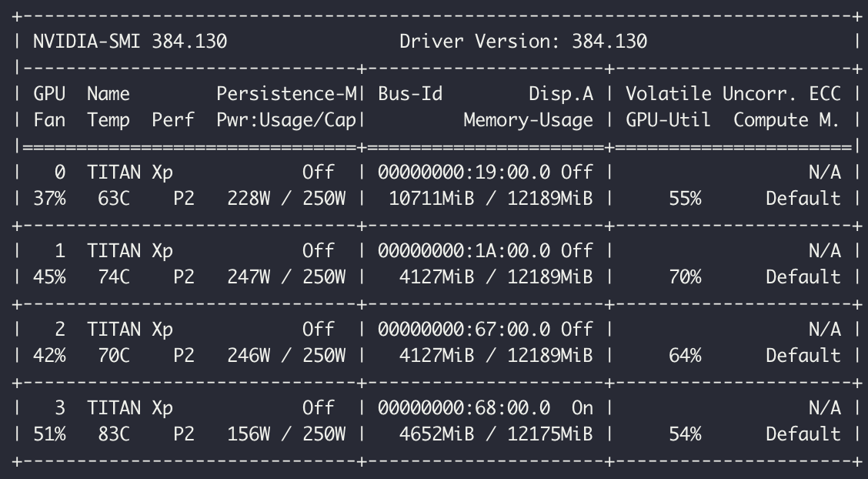This screenshot has width=868, height=479.
Task: Click the 42% fan speed value
Action: pos(49,356)
